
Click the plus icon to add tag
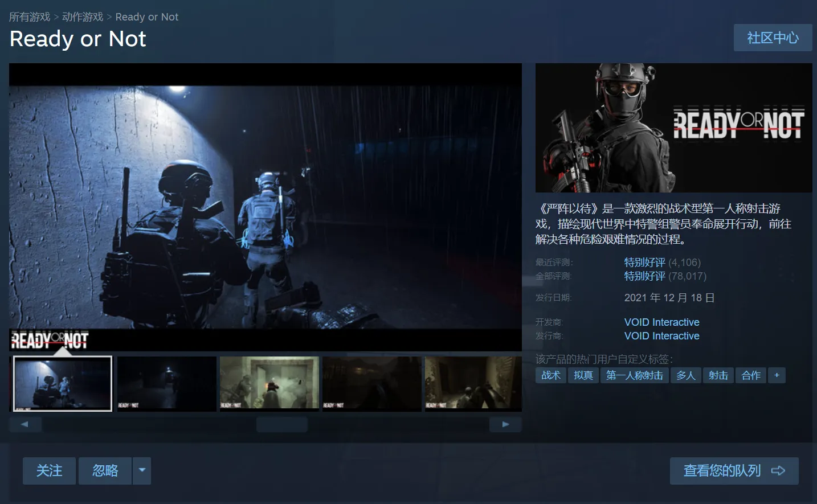(x=777, y=375)
